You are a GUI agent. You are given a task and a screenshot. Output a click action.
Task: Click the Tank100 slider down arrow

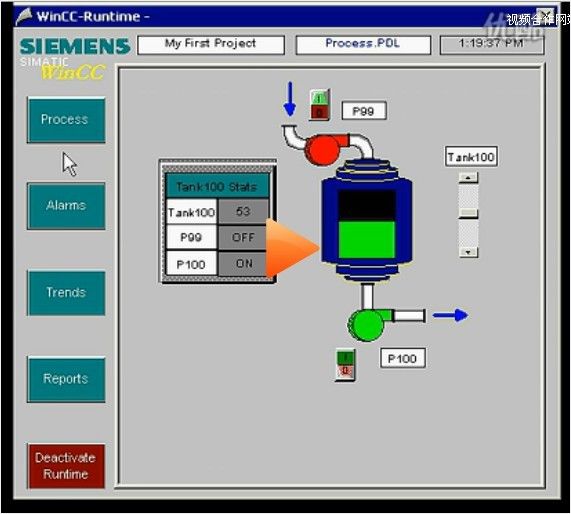(468, 252)
